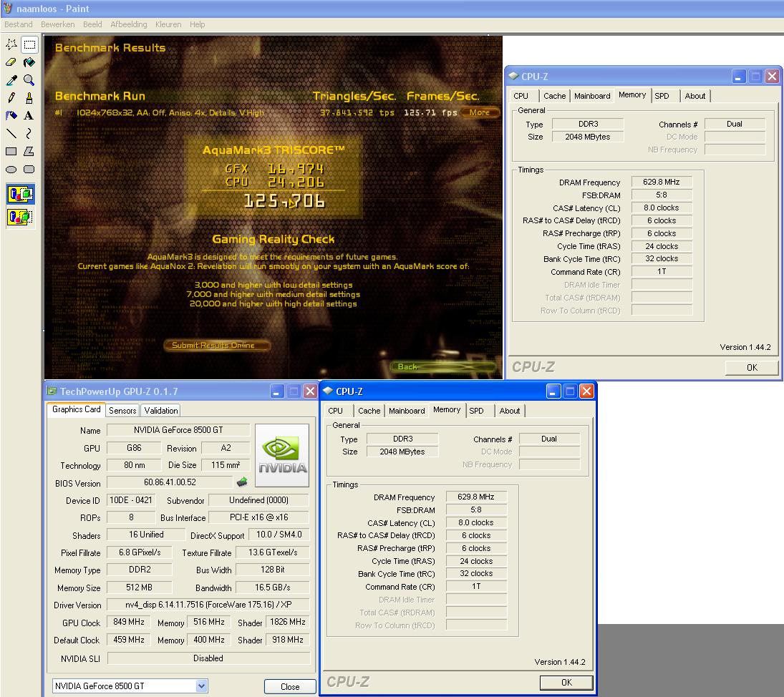The height and width of the screenshot is (697, 784).
Task: Open CPU tab in lower CPU-Z window
Action: coord(335,411)
